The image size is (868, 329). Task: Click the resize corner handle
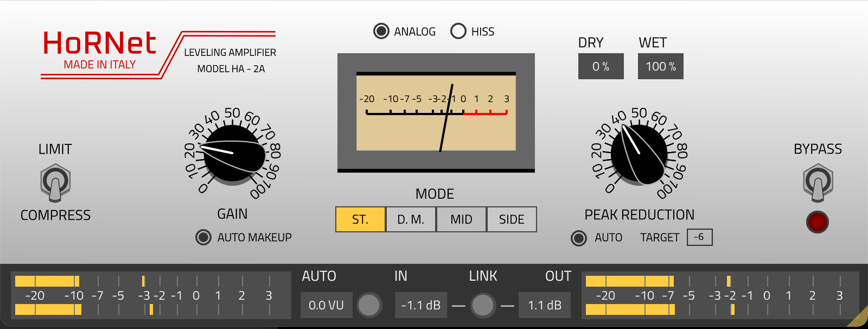tap(858, 318)
